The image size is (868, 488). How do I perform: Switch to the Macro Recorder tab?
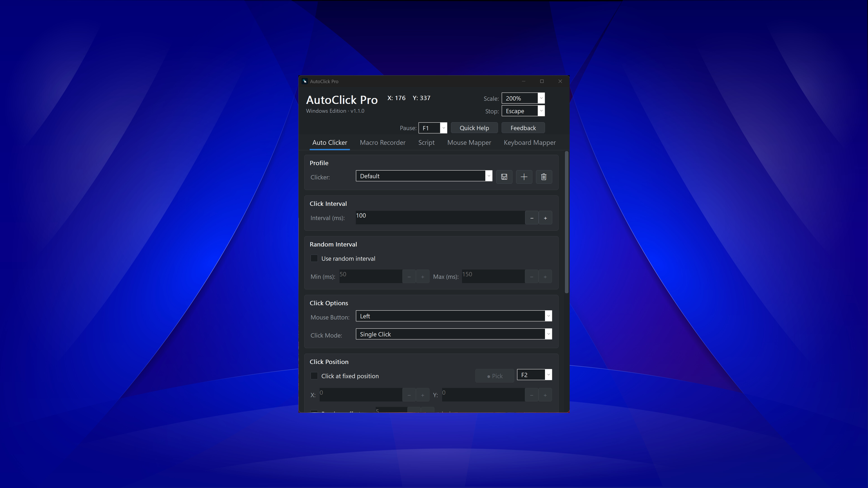click(382, 143)
